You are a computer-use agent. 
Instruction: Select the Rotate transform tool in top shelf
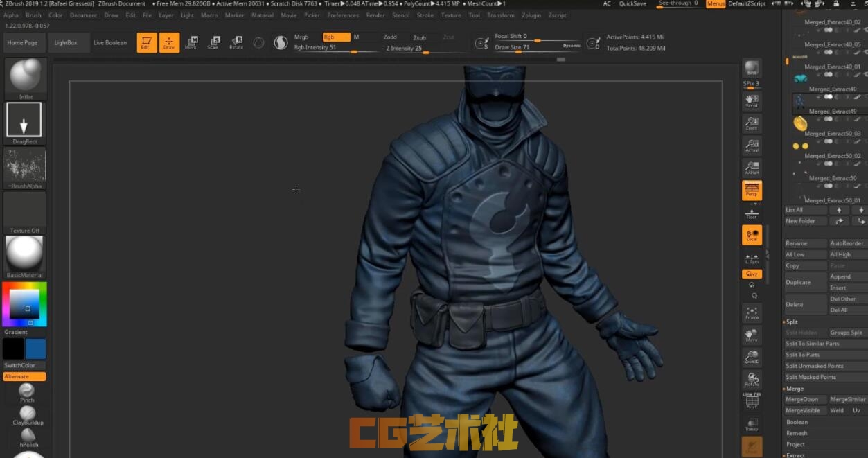[x=236, y=43]
